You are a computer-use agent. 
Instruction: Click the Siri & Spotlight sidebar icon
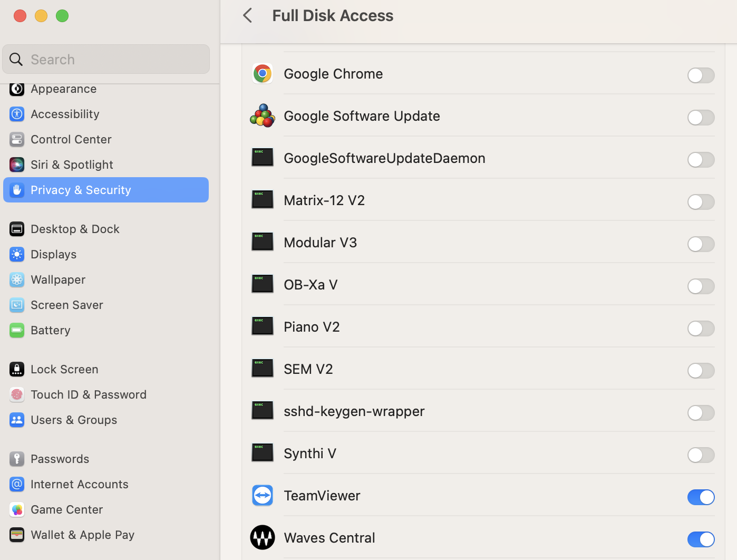click(x=17, y=165)
